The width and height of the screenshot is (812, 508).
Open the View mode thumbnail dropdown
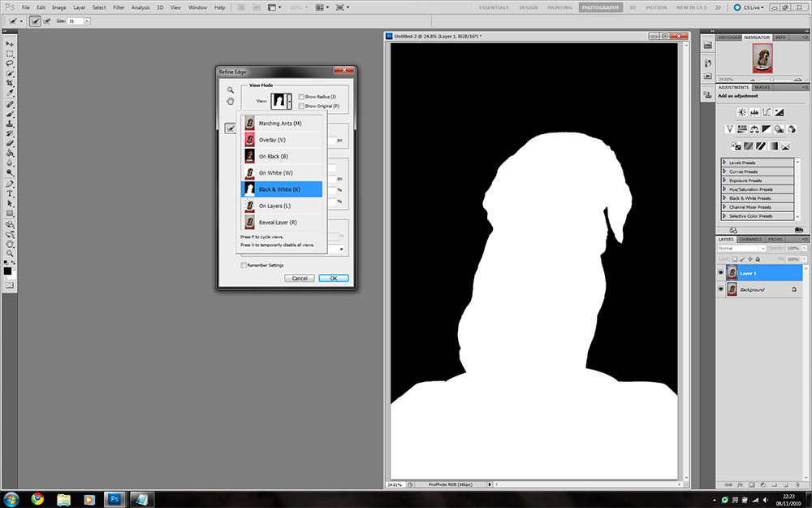281,101
